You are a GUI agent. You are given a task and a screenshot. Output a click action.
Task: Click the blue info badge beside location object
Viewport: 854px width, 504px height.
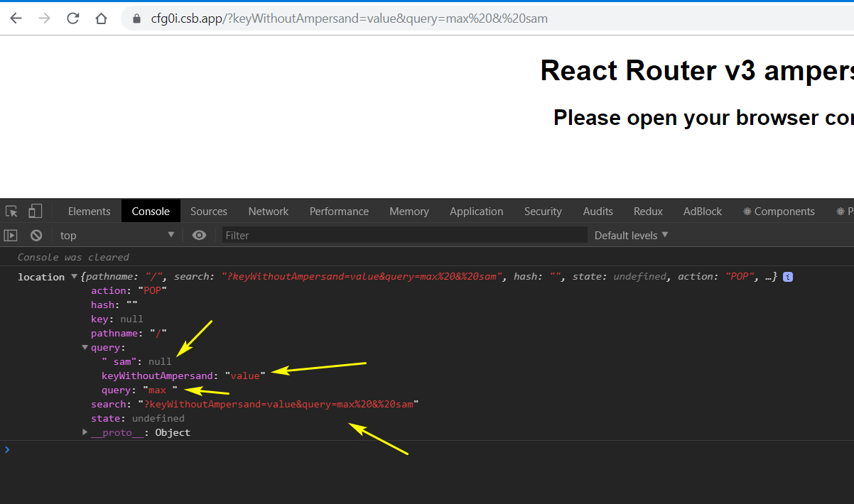coord(787,276)
